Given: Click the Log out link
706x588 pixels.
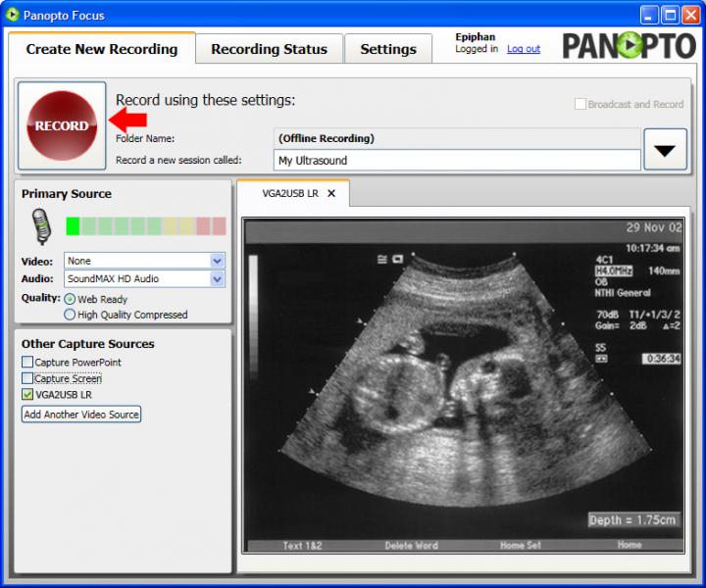Looking at the screenshot, I should pyautogui.click(x=524, y=49).
